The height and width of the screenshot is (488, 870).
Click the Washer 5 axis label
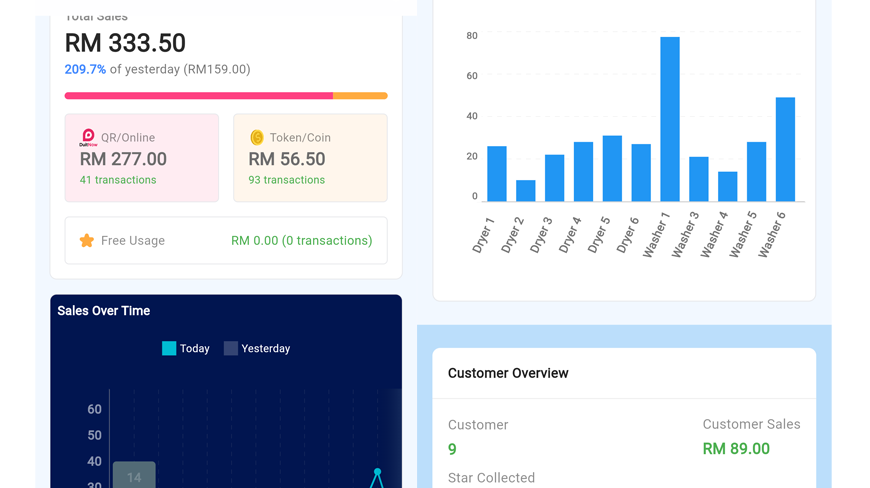click(x=742, y=235)
